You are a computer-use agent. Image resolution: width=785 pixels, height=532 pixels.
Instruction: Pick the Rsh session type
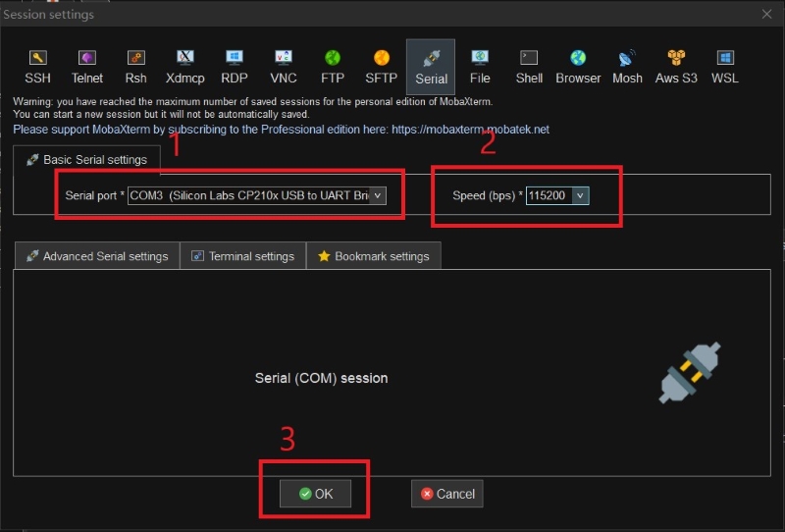click(x=135, y=67)
